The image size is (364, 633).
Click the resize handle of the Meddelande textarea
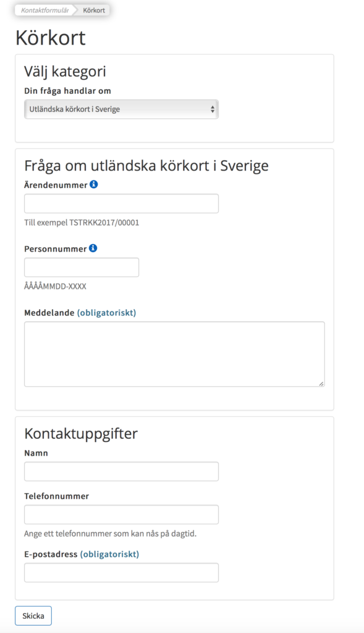321,385
